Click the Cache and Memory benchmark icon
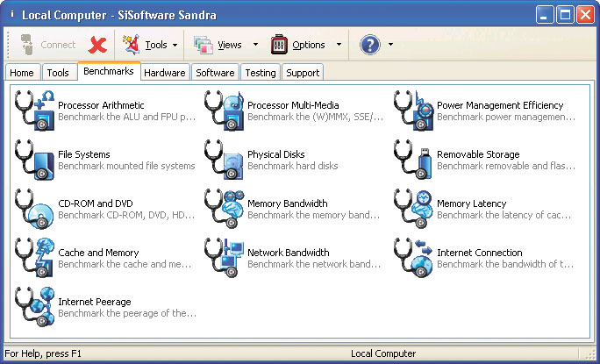600x364 pixels. 34,258
